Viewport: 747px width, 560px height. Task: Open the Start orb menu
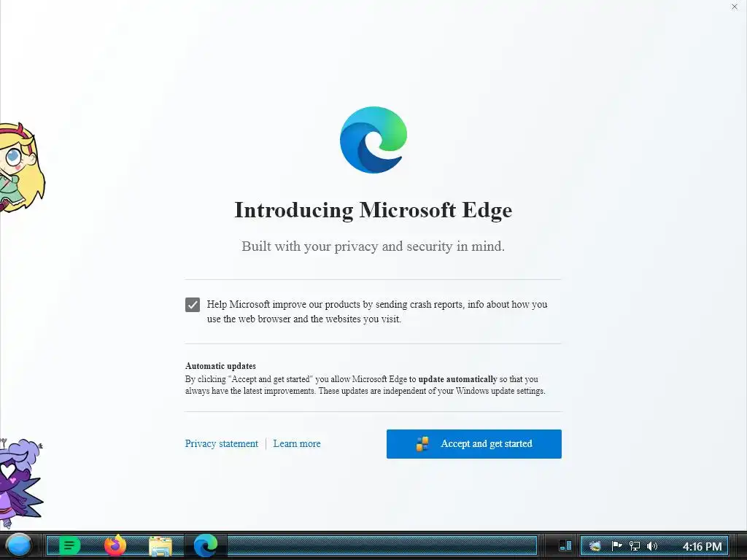pyautogui.click(x=18, y=545)
